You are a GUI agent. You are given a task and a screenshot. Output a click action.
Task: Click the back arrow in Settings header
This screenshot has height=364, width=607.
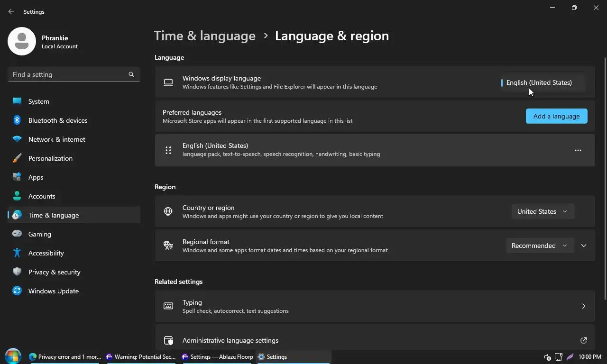click(x=11, y=11)
